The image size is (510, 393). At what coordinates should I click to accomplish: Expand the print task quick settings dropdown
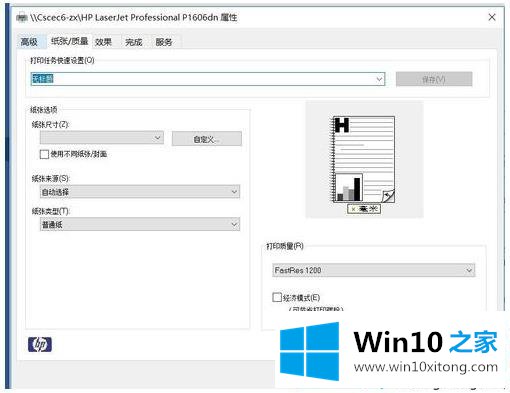pos(379,79)
